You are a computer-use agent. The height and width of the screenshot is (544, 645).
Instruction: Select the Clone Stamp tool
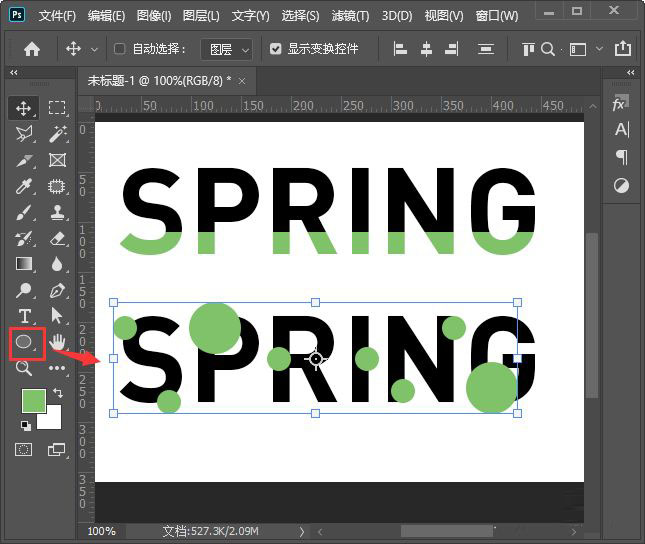pos(57,212)
